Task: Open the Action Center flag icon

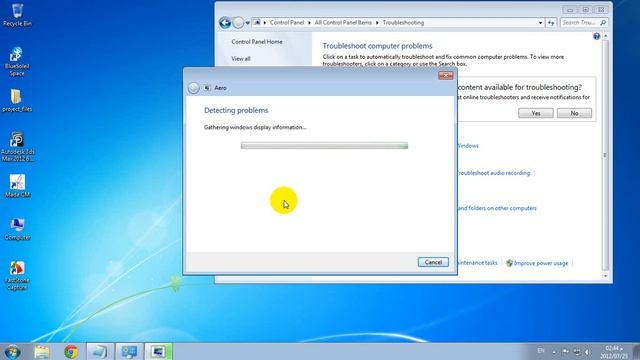Action: pyautogui.click(x=565, y=351)
